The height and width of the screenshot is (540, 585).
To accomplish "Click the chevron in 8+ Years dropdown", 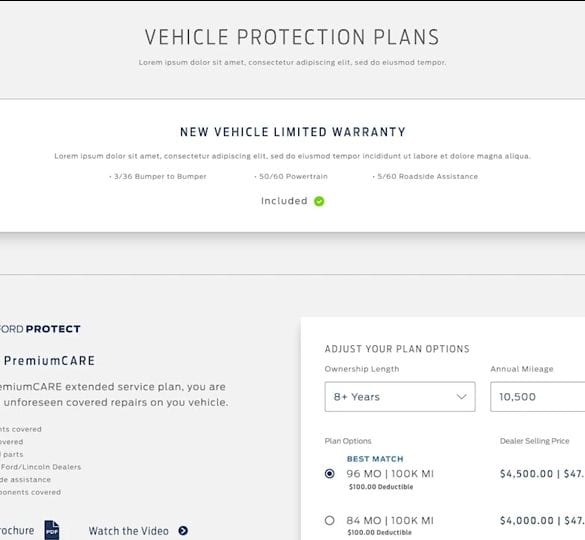I will pos(462,397).
